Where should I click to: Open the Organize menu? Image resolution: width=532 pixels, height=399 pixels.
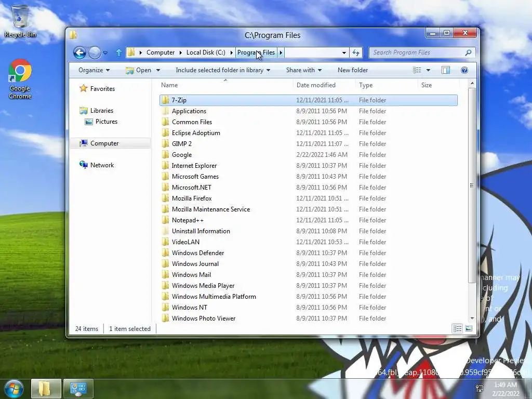click(x=94, y=70)
